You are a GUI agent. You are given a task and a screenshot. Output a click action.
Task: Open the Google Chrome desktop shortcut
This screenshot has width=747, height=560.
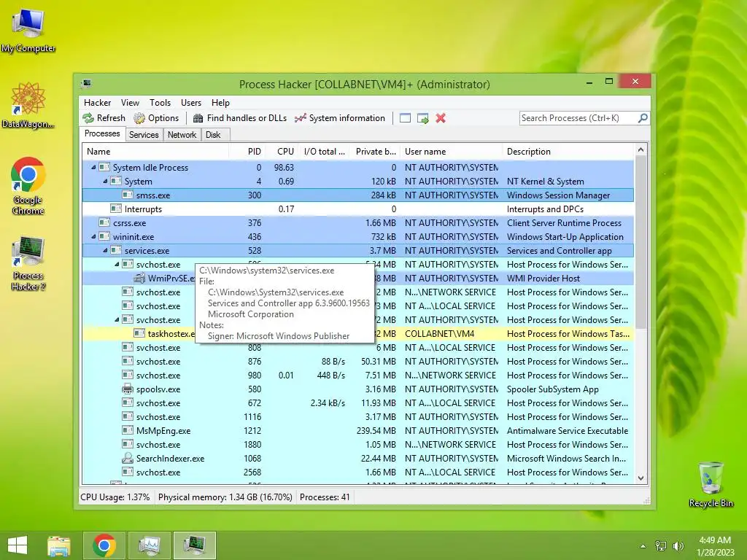pyautogui.click(x=28, y=186)
